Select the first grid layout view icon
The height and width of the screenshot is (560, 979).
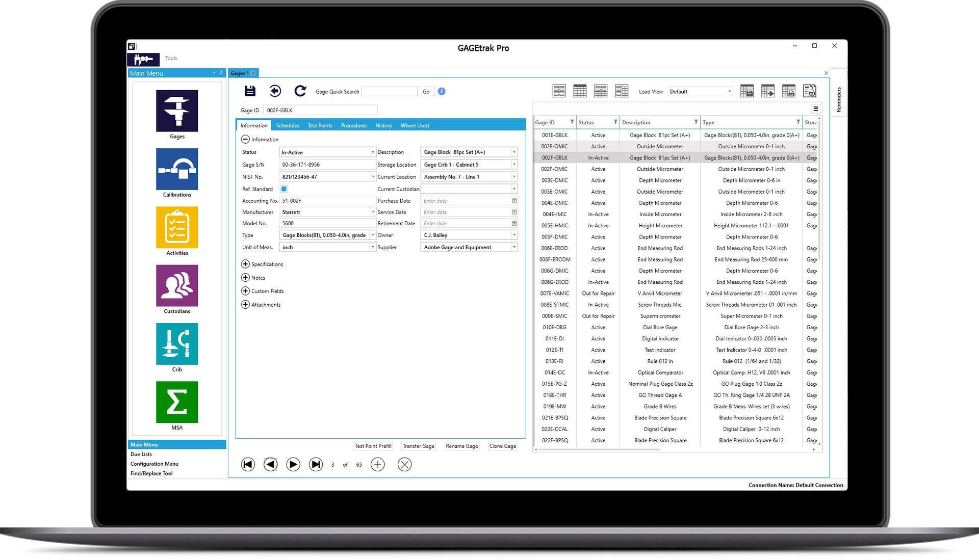[x=559, y=91]
